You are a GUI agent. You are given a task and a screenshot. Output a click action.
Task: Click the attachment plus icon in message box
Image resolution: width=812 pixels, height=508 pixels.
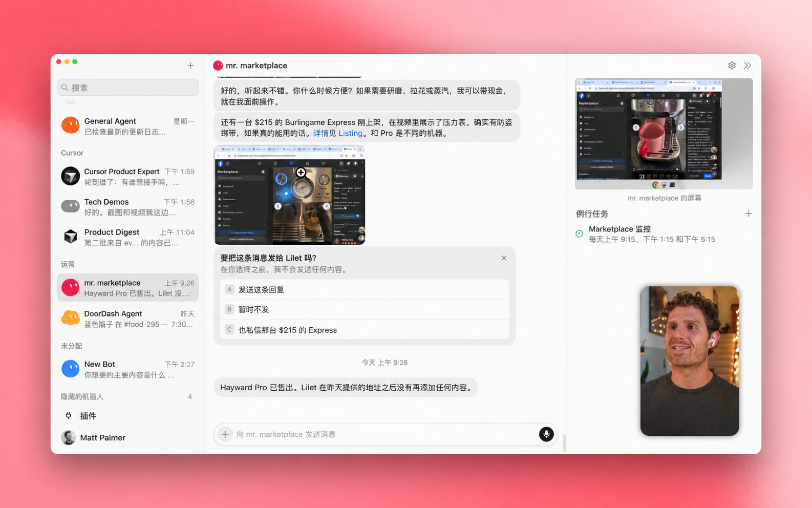click(x=225, y=434)
